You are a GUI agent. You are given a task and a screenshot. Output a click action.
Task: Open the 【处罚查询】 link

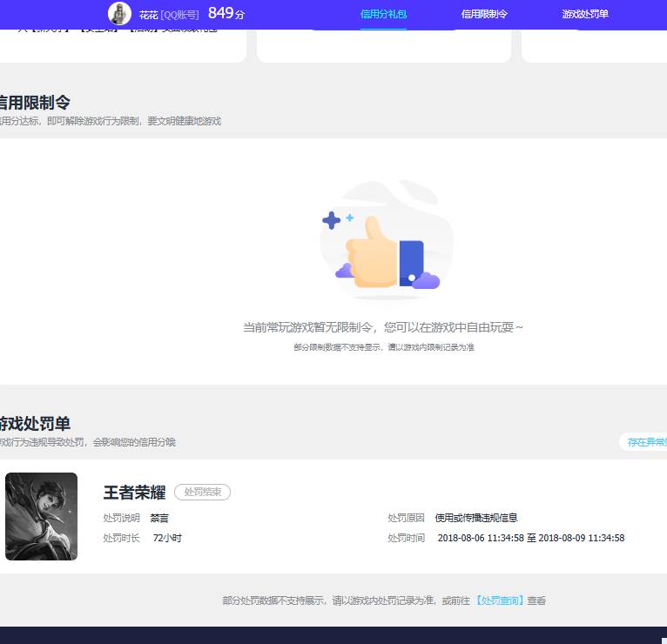pos(500,600)
